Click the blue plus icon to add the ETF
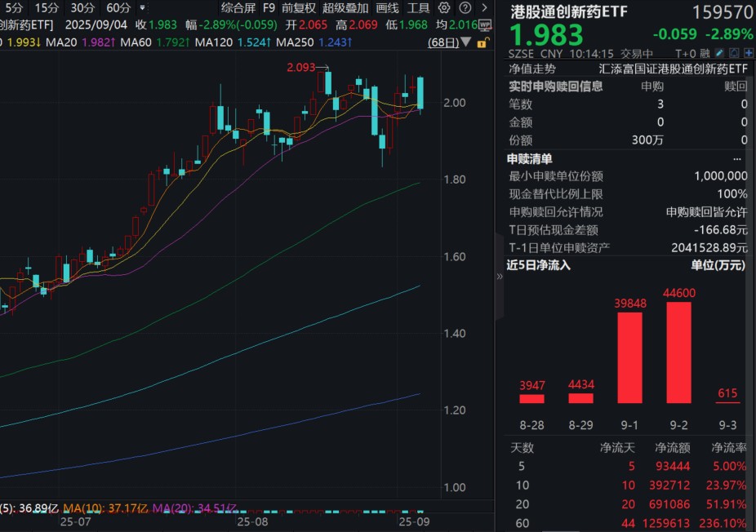The image size is (756, 532). pos(749,52)
